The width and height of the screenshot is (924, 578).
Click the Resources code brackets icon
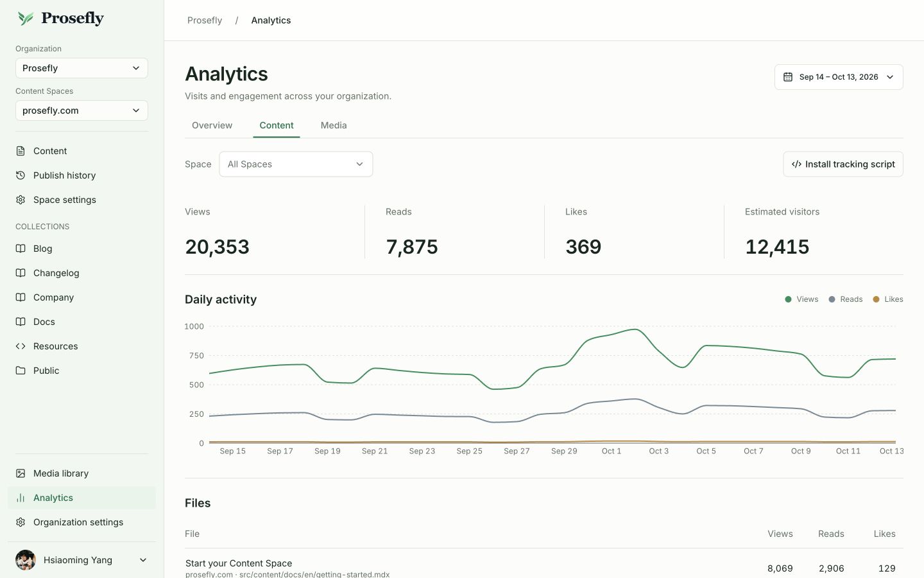pos(21,346)
